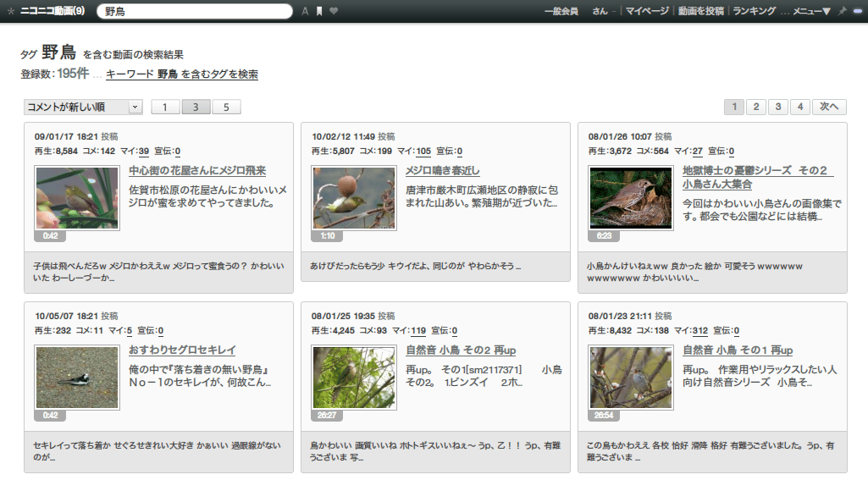Click mylist count 312
The image size is (868, 480).
point(700,330)
